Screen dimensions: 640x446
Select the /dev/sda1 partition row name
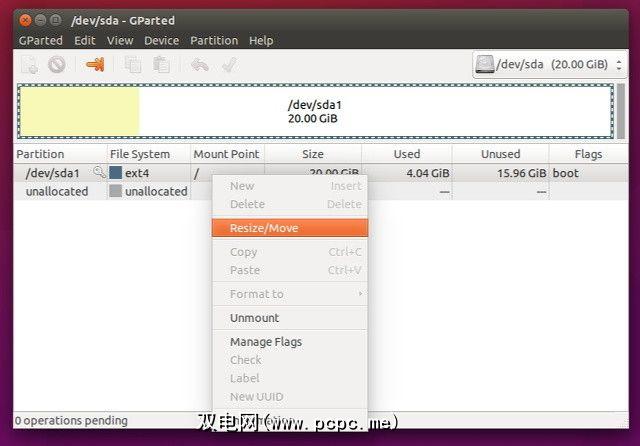coord(52,173)
